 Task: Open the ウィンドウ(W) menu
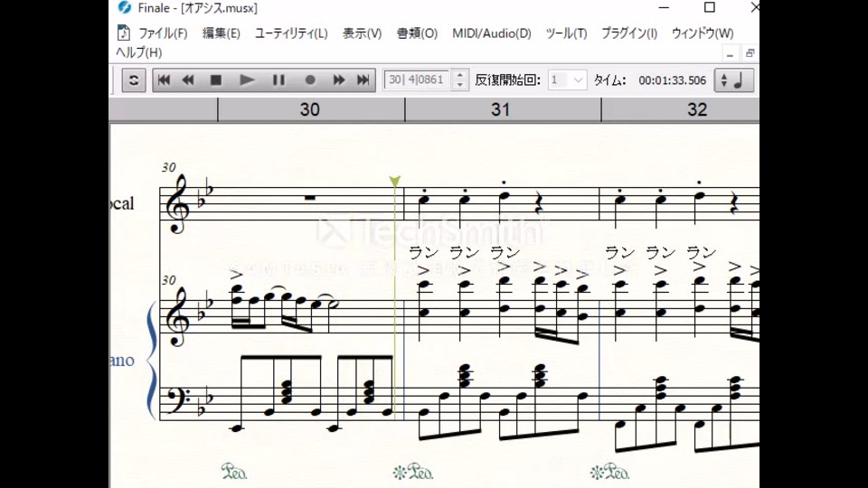[703, 33]
